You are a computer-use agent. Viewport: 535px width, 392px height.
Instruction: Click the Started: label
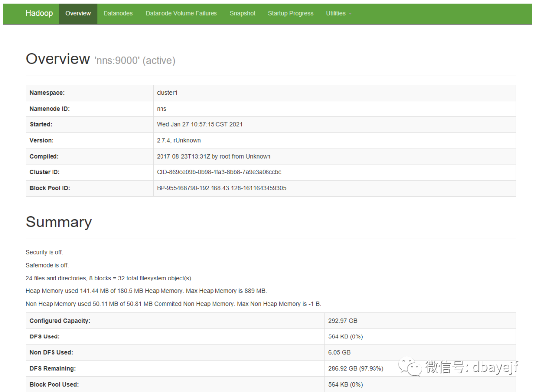pos(41,124)
